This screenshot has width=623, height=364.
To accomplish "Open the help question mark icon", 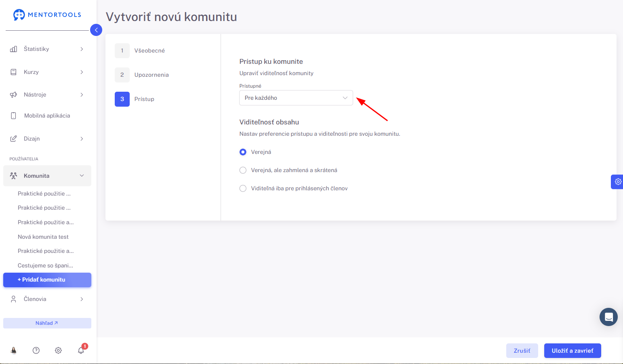I will coord(36,350).
